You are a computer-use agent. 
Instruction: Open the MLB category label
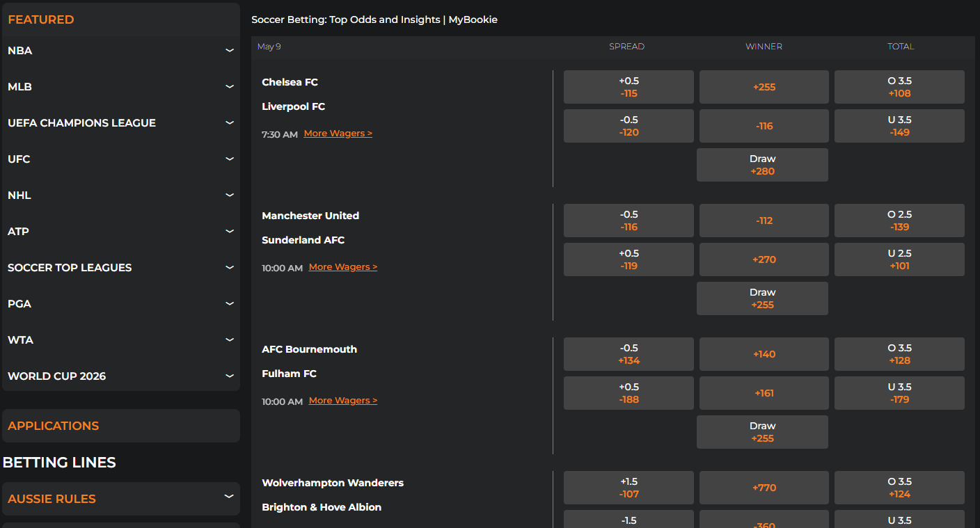click(19, 87)
